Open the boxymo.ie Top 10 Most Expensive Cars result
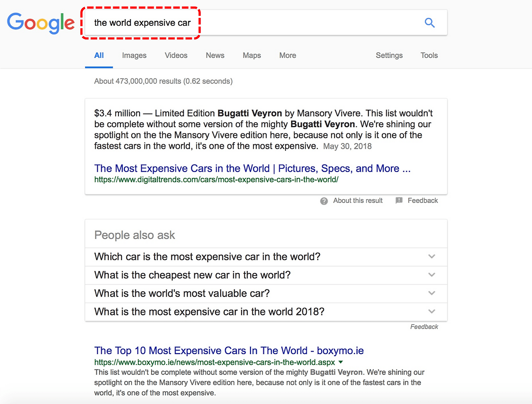 (229, 350)
